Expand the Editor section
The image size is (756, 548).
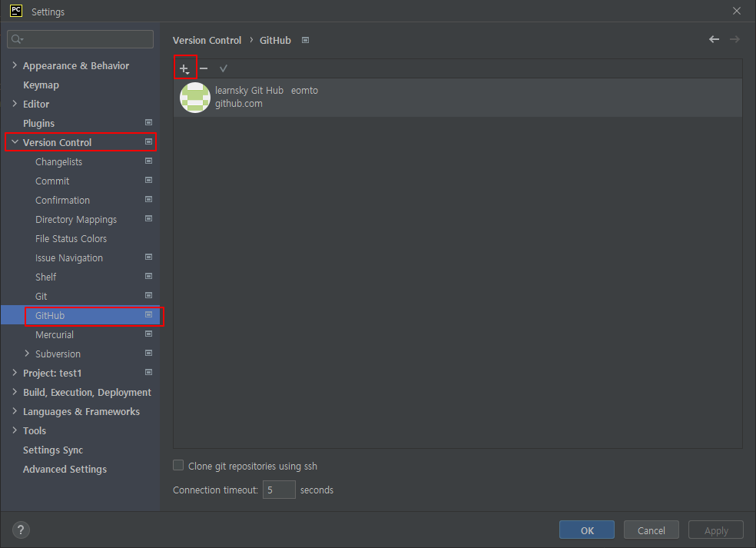pyautogui.click(x=15, y=104)
